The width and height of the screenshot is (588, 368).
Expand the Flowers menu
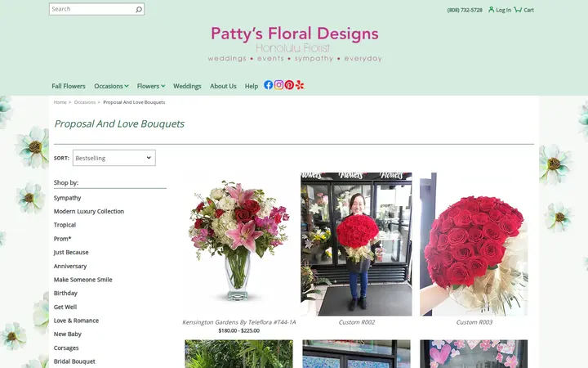click(x=151, y=86)
